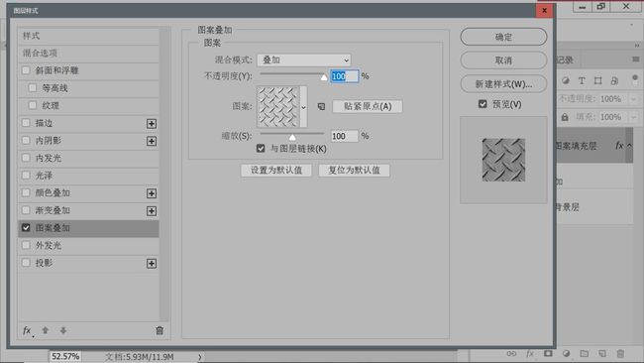
Task: Click the 贴紧原点(A) button
Action: click(368, 106)
